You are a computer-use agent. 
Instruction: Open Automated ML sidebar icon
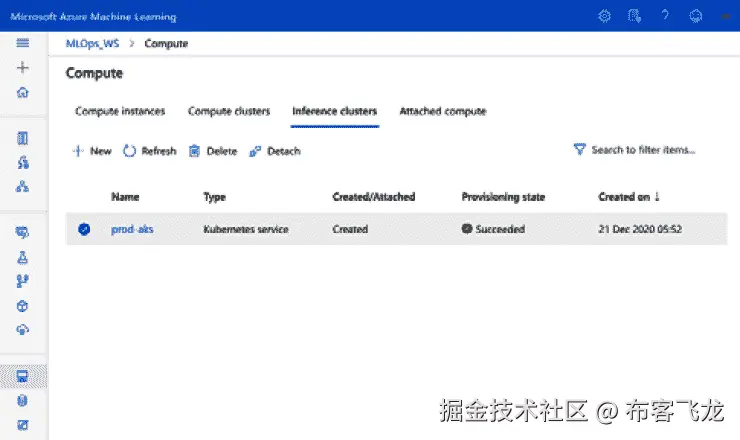[23, 163]
